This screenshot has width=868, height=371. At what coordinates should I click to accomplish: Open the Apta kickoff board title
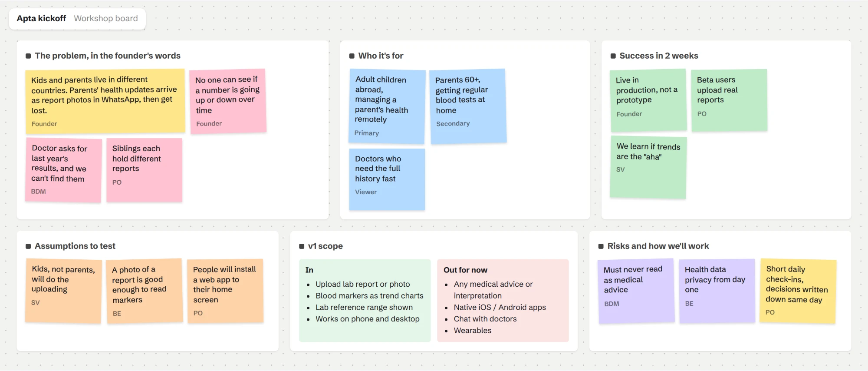pyautogui.click(x=41, y=18)
